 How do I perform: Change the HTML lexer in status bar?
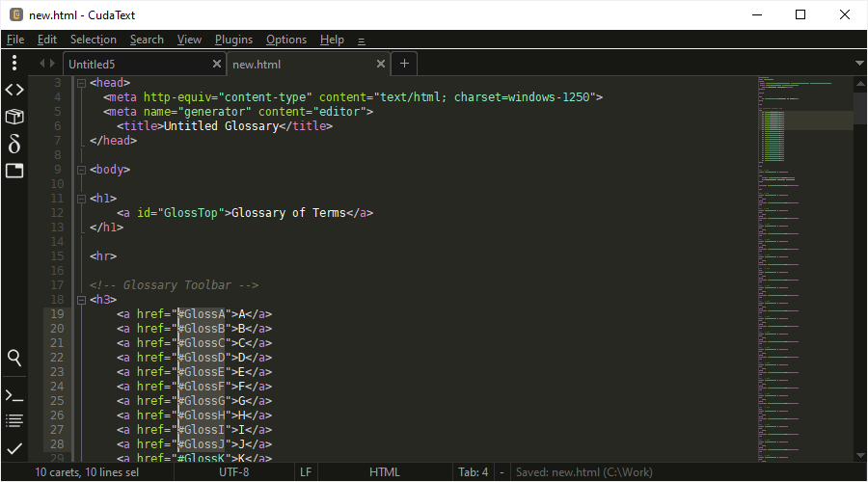pyautogui.click(x=385, y=472)
